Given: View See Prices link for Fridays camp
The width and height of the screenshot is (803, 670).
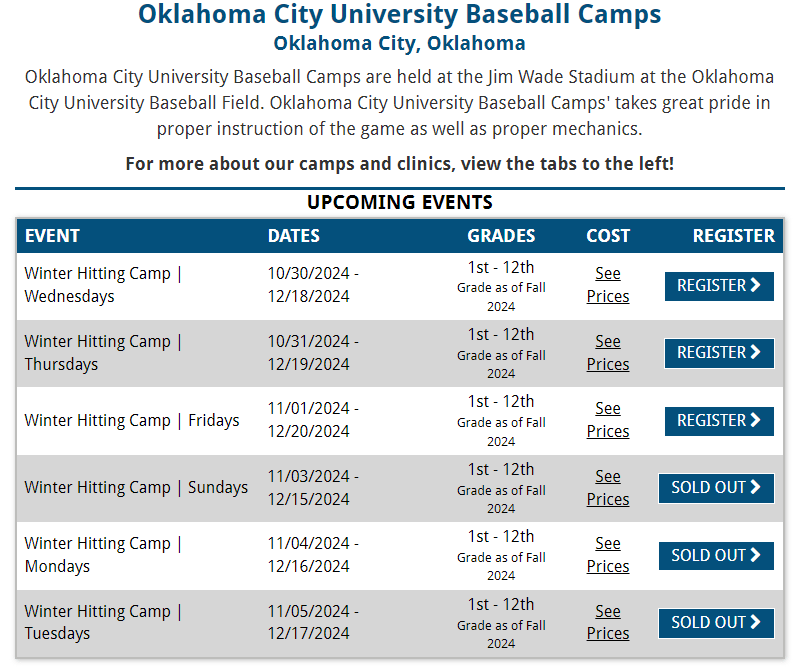Looking at the screenshot, I should click(x=608, y=420).
